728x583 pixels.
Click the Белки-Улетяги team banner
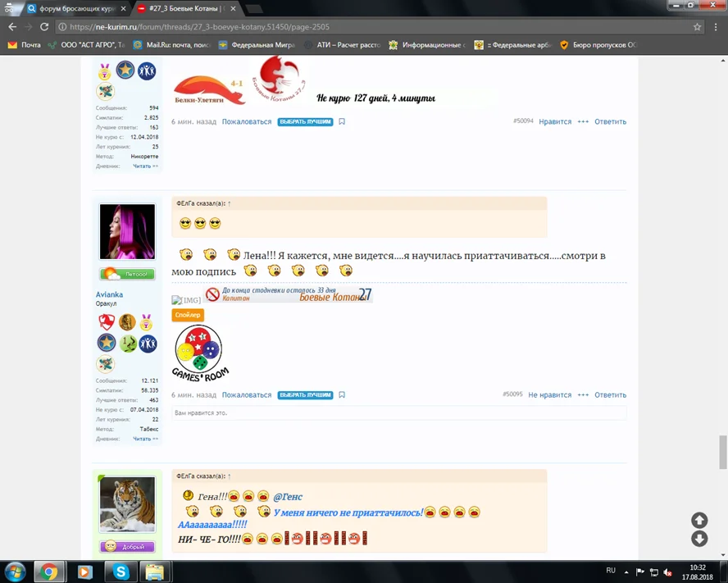pyautogui.click(x=209, y=90)
